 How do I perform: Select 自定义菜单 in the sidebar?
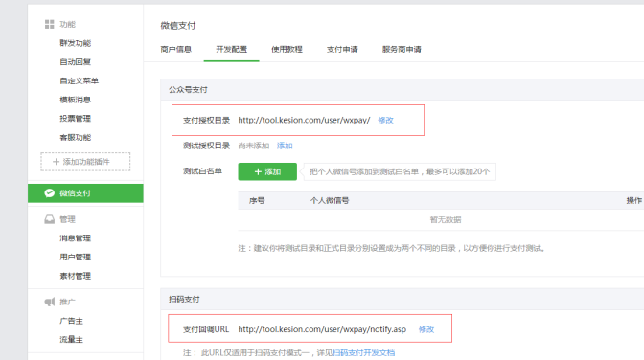tap(79, 80)
